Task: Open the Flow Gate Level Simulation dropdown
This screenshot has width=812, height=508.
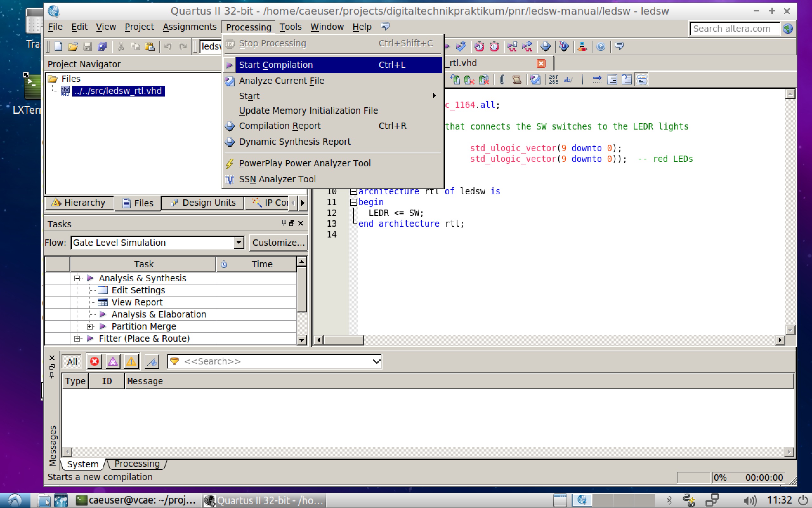Action: coord(239,242)
